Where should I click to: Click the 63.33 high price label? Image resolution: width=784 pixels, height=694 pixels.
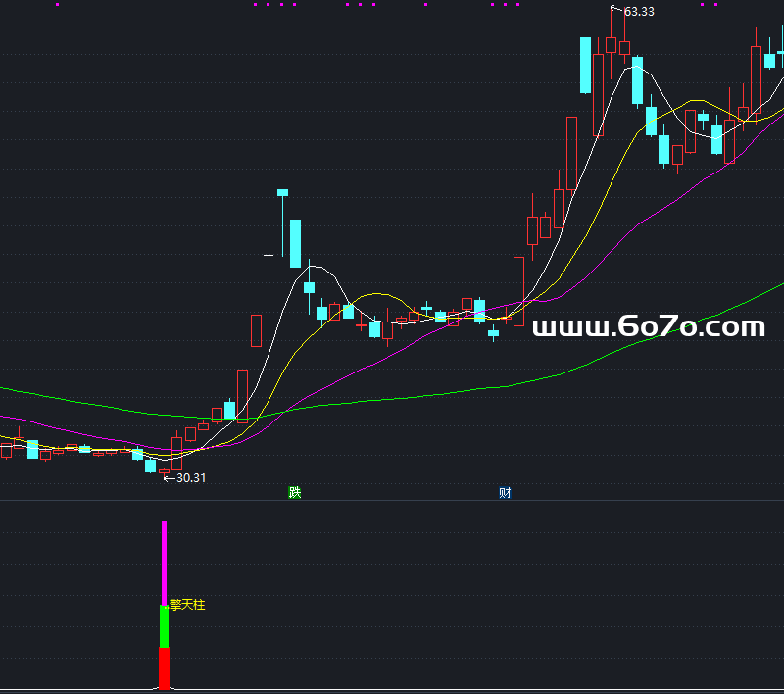click(639, 12)
